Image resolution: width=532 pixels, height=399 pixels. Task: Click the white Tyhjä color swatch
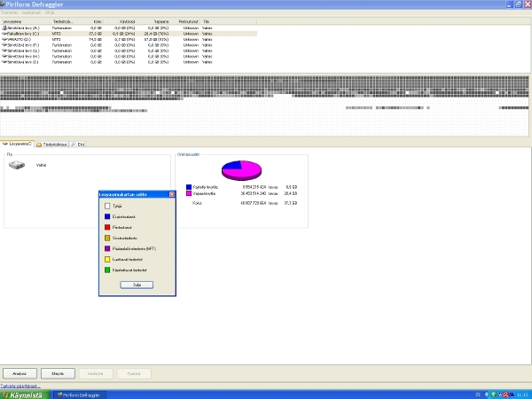[107, 206]
